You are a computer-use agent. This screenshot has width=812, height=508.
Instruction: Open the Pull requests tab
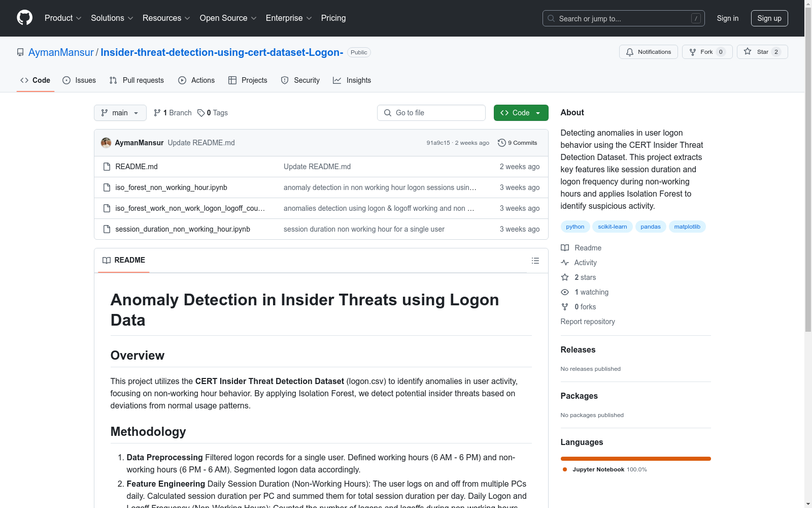click(137, 80)
